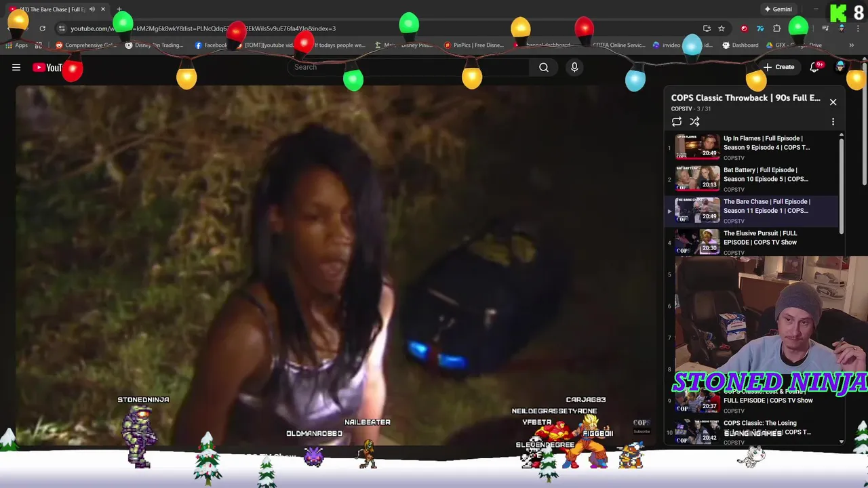This screenshot has width=868, height=488.
Task: Click the COPSTV channel name under playlist title
Action: (x=682, y=109)
